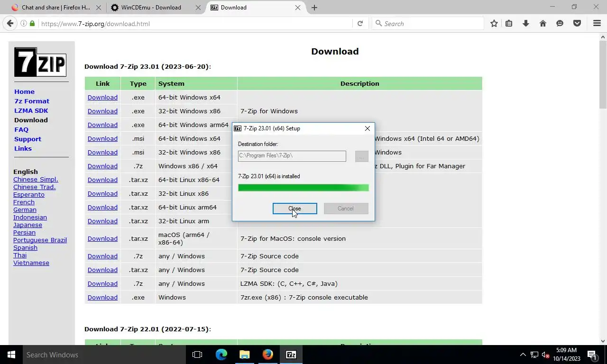This screenshot has height=364, width=607.
Task: Close the 7-Zip Setup dialog with X
Action: tap(368, 128)
